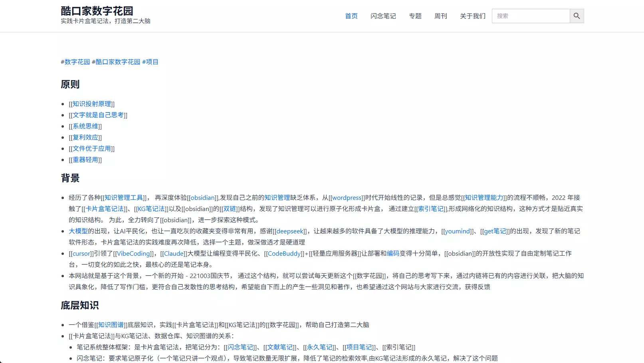The height and width of the screenshot is (363, 644).
Task: Open the 专题 navigation menu item
Action: 415,16
